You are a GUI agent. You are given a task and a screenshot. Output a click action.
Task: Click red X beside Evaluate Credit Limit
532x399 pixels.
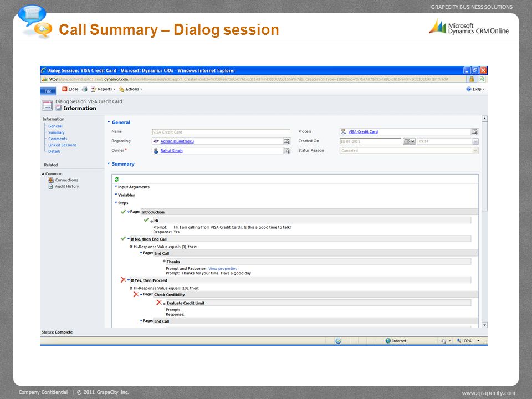click(x=159, y=303)
